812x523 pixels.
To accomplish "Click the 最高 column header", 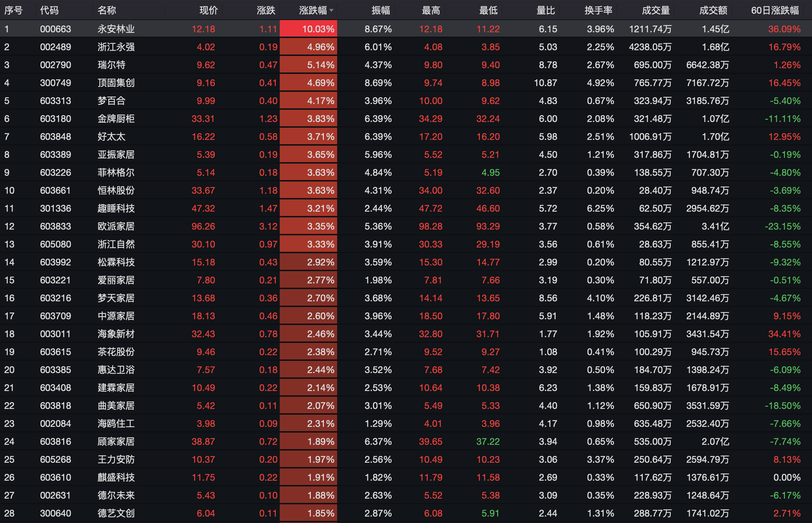I will click(431, 10).
